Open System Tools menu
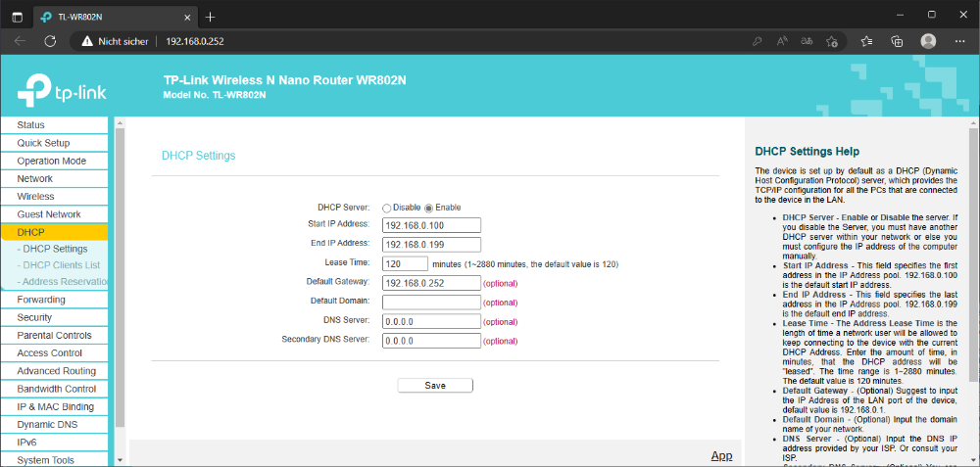Image resolution: width=980 pixels, height=467 pixels. [54, 460]
